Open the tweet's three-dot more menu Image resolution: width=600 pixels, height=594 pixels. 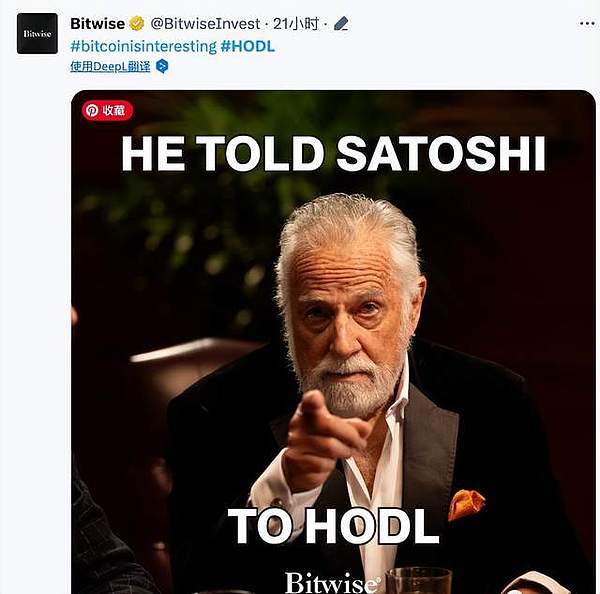click(x=583, y=22)
